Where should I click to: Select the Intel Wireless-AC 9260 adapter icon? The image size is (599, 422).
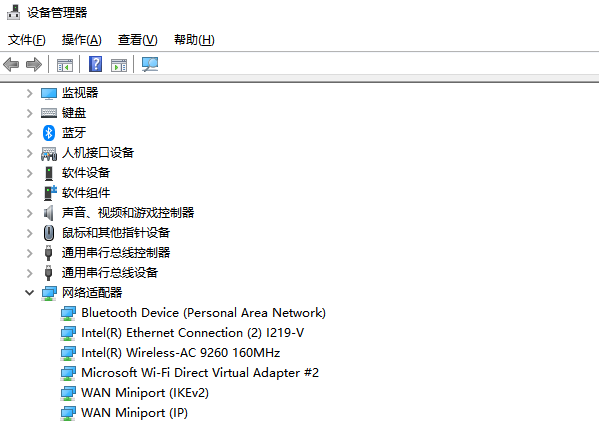(x=68, y=353)
